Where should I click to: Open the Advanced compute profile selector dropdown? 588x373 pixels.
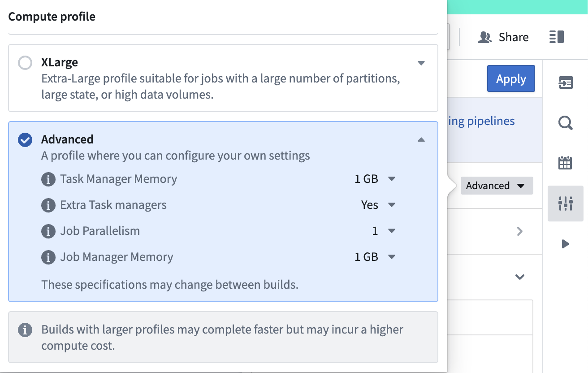coord(497,186)
